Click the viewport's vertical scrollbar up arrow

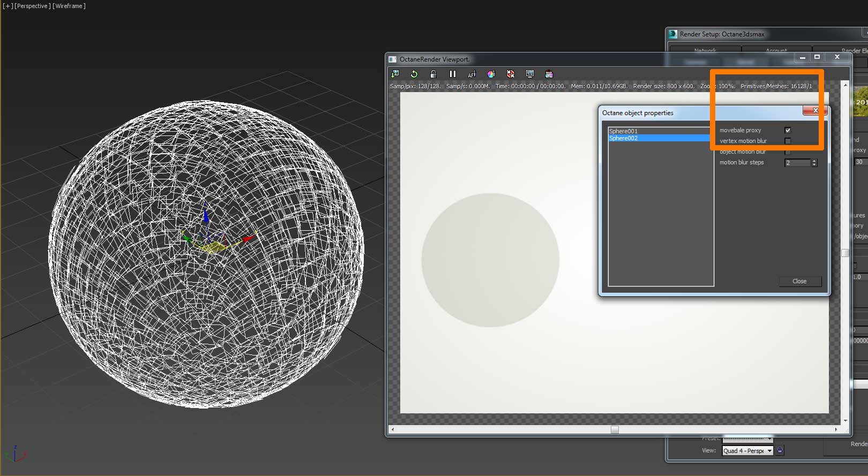point(845,85)
